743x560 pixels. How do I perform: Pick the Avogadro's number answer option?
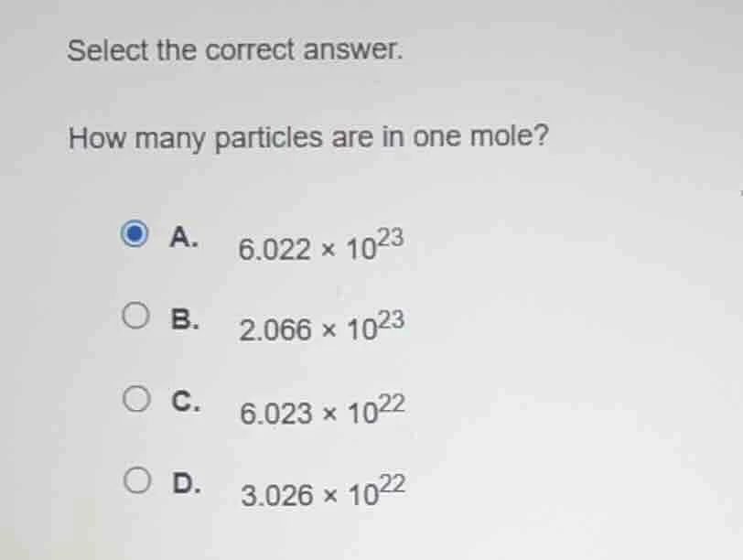[x=321, y=247]
